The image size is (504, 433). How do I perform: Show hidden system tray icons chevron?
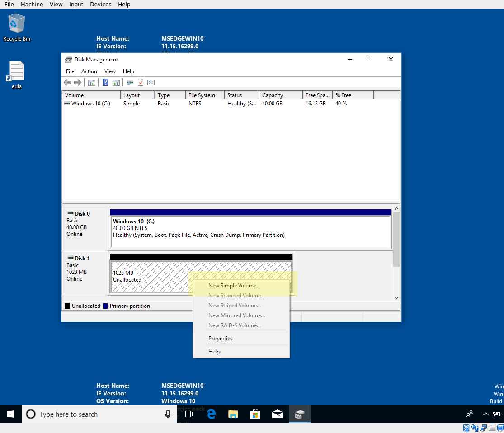485,414
